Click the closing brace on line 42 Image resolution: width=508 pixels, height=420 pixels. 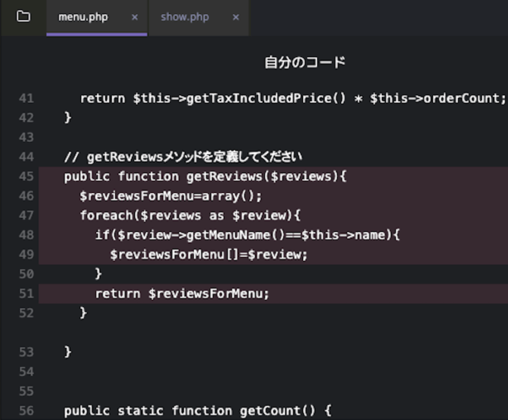[x=68, y=118]
